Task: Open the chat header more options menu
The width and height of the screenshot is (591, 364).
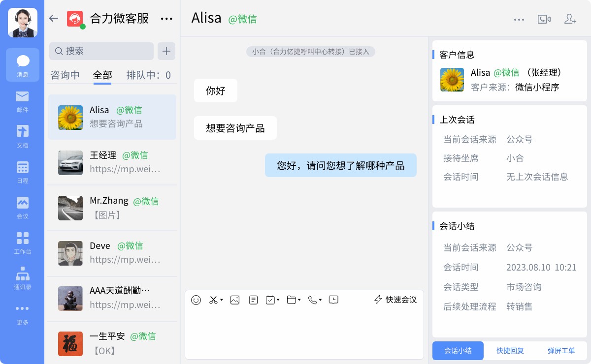Action: click(x=519, y=19)
